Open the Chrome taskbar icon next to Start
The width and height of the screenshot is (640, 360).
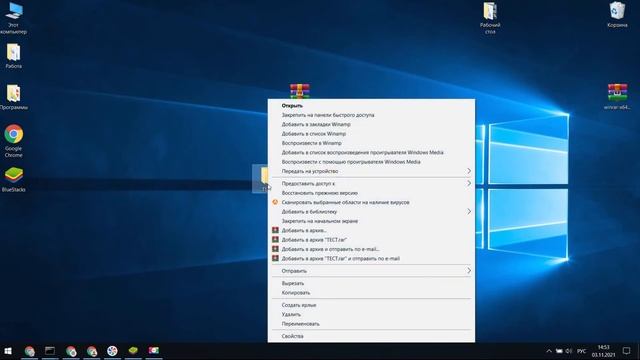point(29,351)
